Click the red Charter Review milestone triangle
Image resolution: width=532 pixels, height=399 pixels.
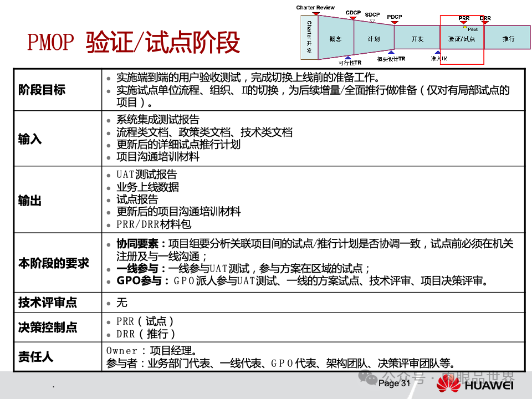point(316,13)
